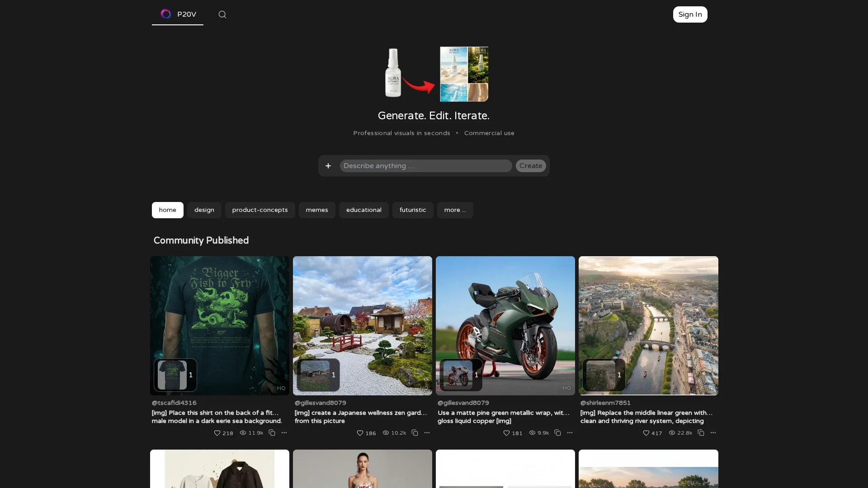Select the memes category tab
The width and height of the screenshot is (868, 488).
(317, 210)
